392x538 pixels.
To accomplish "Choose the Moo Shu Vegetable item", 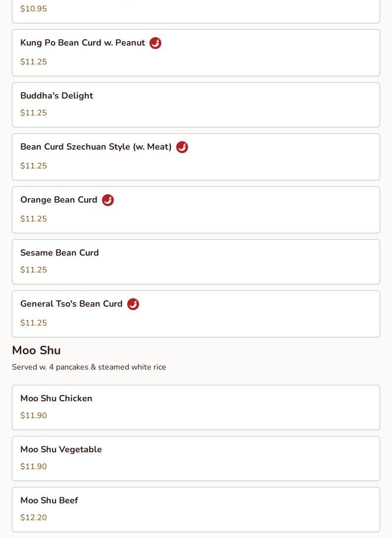I will [x=196, y=458].
